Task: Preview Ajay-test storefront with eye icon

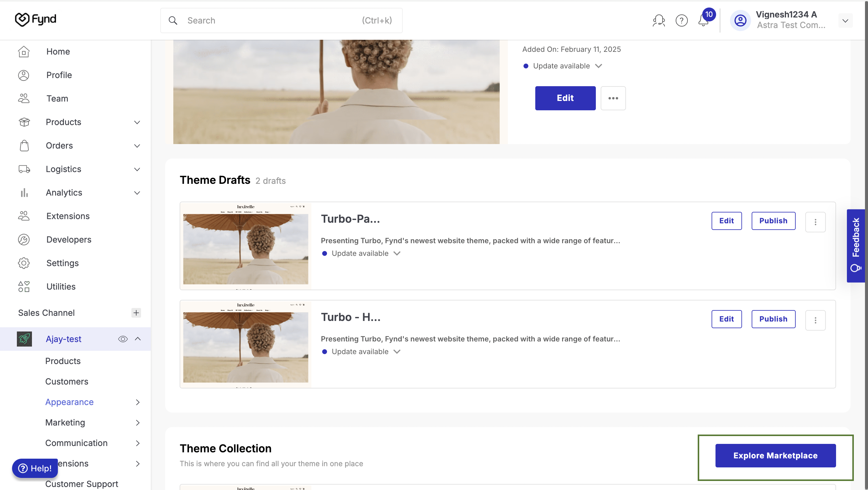Action: [x=123, y=339]
